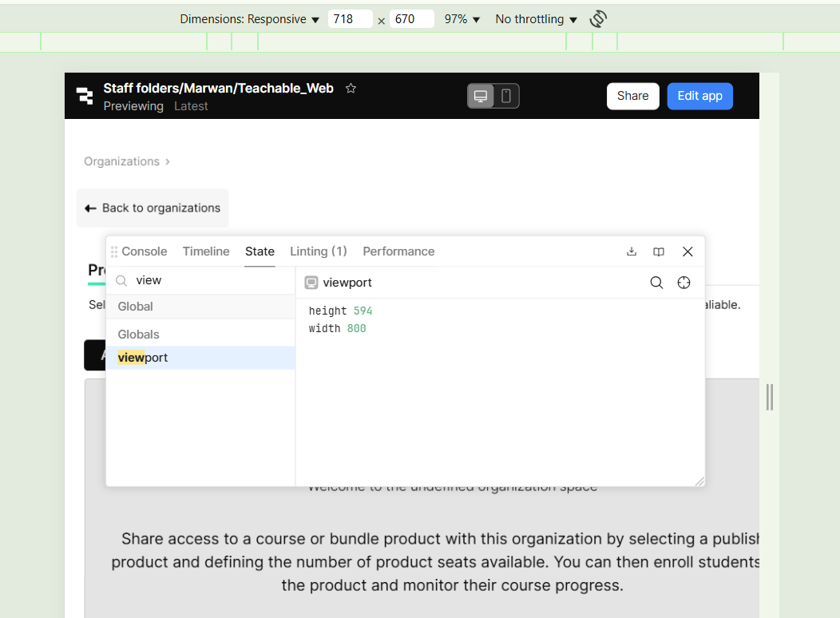This screenshot has height=618, width=840.
Task: Switch to desktop preview layout
Action: click(x=481, y=97)
